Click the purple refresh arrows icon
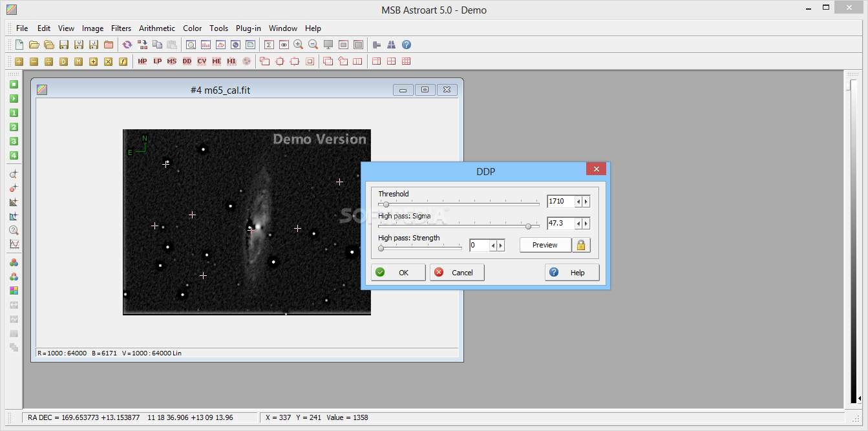 [x=127, y=45]
